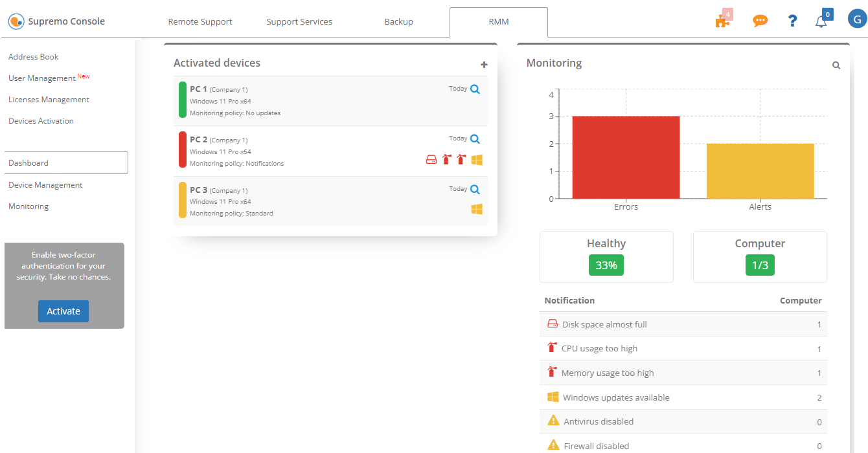Open the notifications bell icon
Screen dimensions: 868x453
(x=821, y=21)
